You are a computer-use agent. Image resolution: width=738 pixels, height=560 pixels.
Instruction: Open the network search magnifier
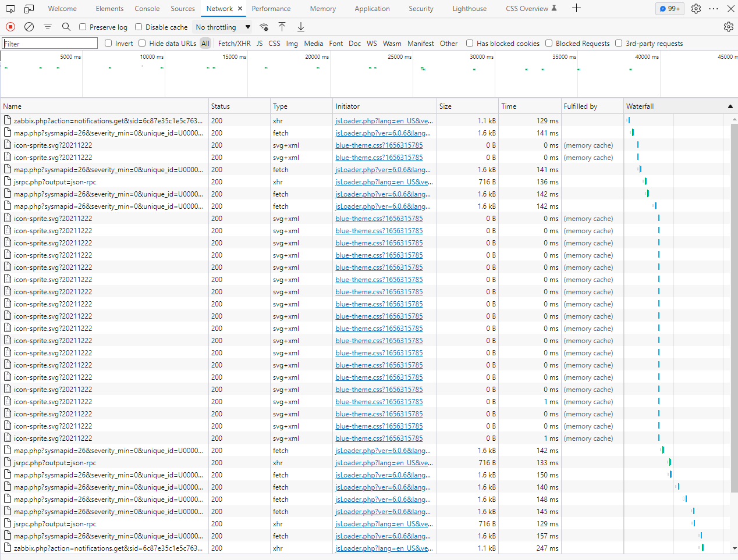click(x=66, y=27)
